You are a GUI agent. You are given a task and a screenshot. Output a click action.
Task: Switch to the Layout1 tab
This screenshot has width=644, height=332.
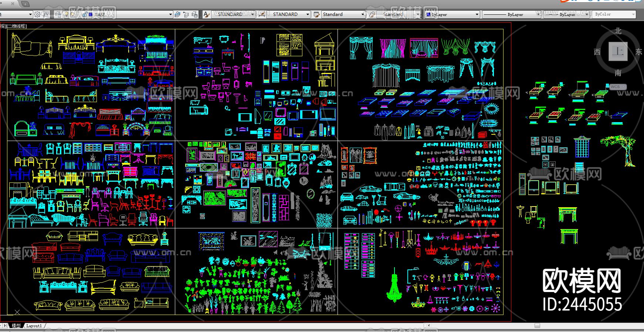(x=34, y=326)
